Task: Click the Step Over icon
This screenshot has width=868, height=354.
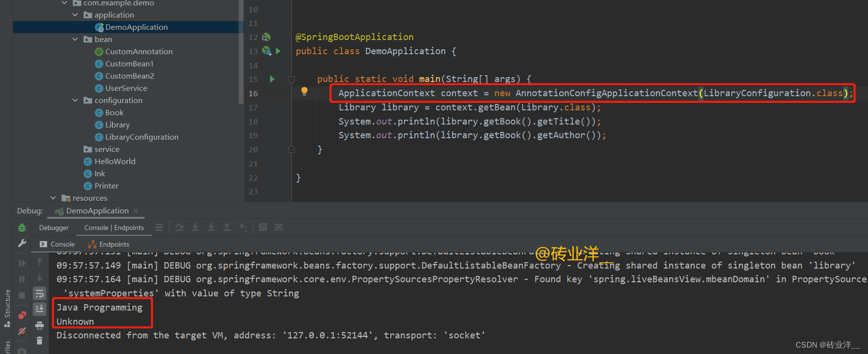Action: click(180, 228)
